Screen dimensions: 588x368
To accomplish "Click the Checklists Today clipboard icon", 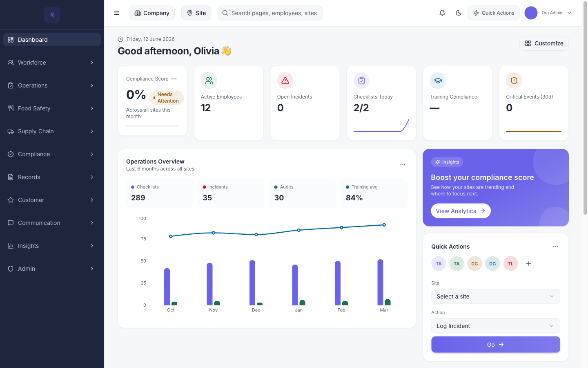I will 361,81.
